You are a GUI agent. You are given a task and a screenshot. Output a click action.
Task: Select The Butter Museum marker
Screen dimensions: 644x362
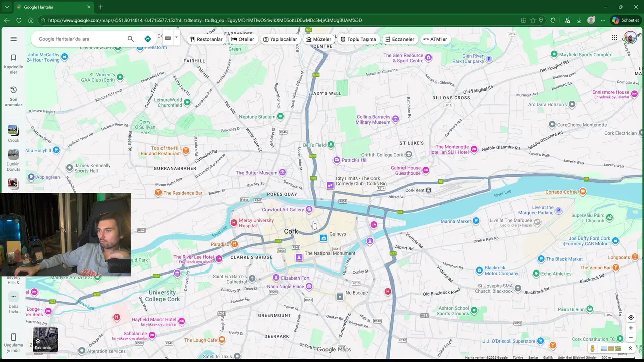click(282, 172)
